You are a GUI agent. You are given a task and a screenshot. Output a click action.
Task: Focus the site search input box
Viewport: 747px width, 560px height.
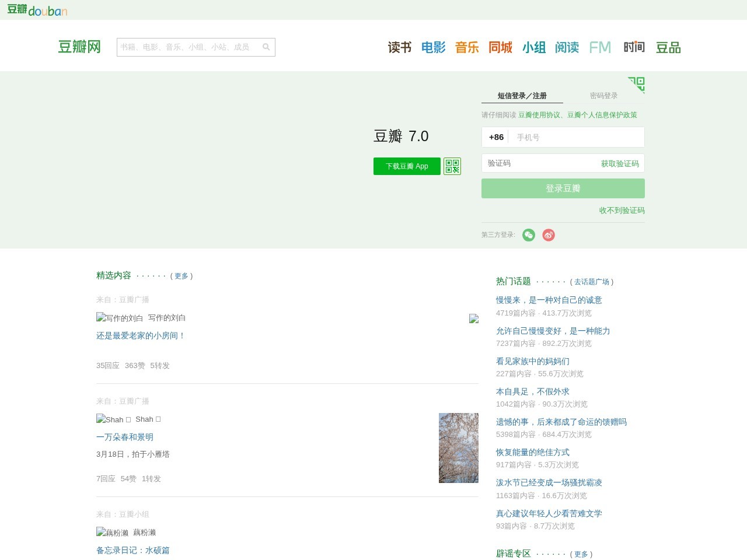tap(189, 47)
